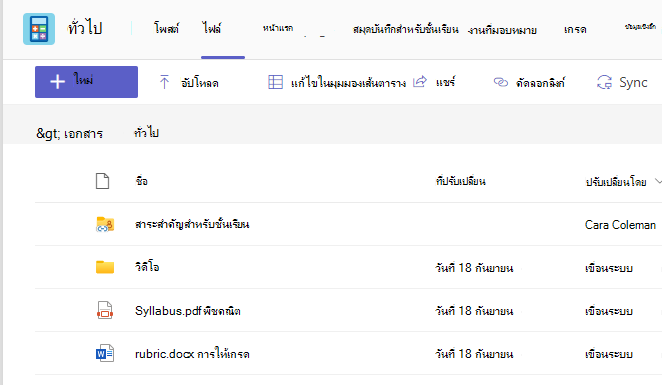Click เขียนระบบ in the Syllabus.pdf row
Viewport: 662px width, 385px height.
click(609, 311)
